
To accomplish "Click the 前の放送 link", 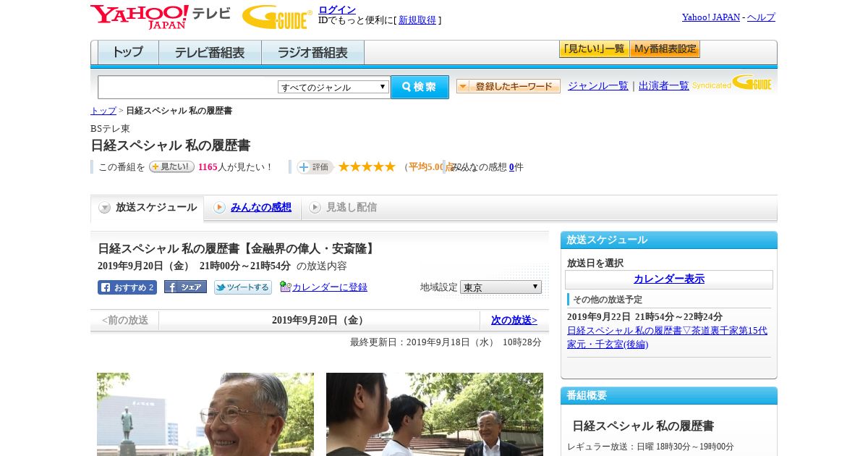I will pyautogui.click(x=125, y=320).
